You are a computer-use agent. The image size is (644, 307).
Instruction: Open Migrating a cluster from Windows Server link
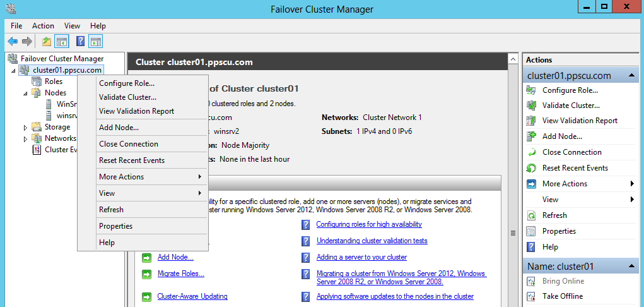click(401, 278)
